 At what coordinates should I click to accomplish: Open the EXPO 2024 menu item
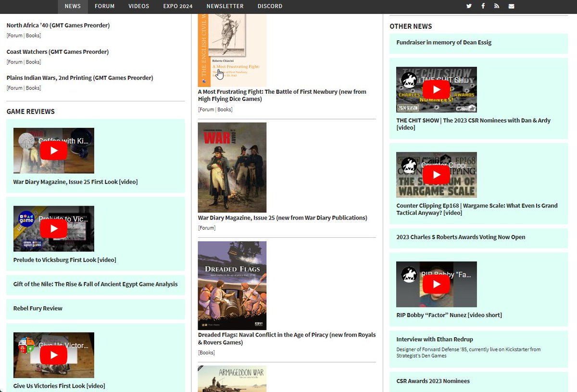(x=178, y=6)
